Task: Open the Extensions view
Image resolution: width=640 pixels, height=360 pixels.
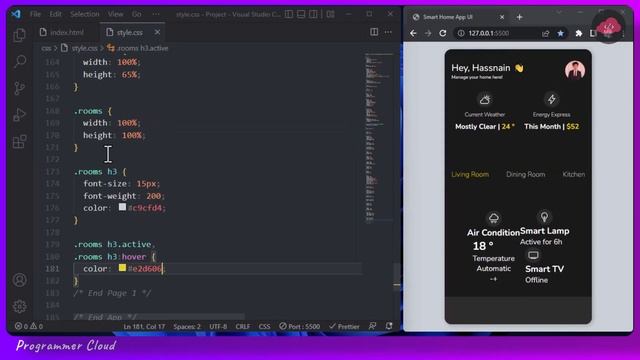Action: (x=19, y=142)
